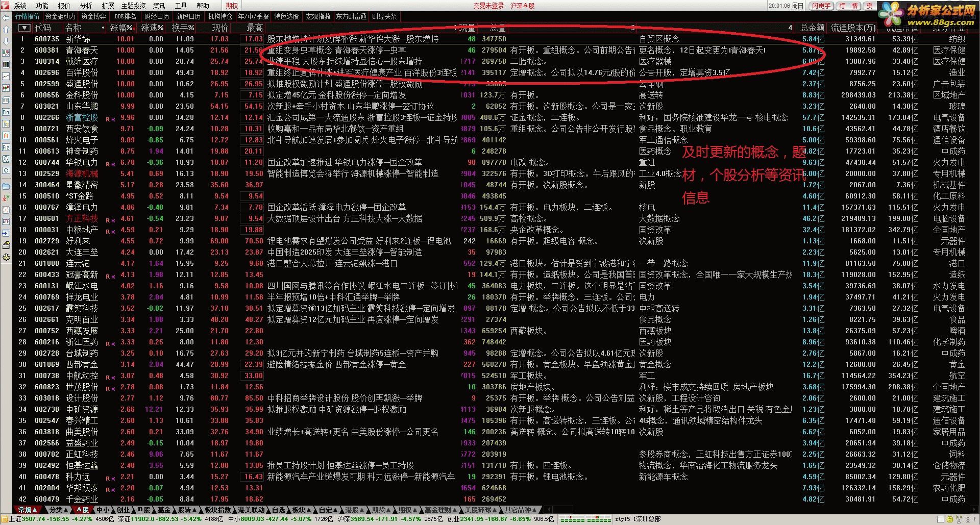Sort by the 换手% column header
Screen dimensions: 980x525
183,28
